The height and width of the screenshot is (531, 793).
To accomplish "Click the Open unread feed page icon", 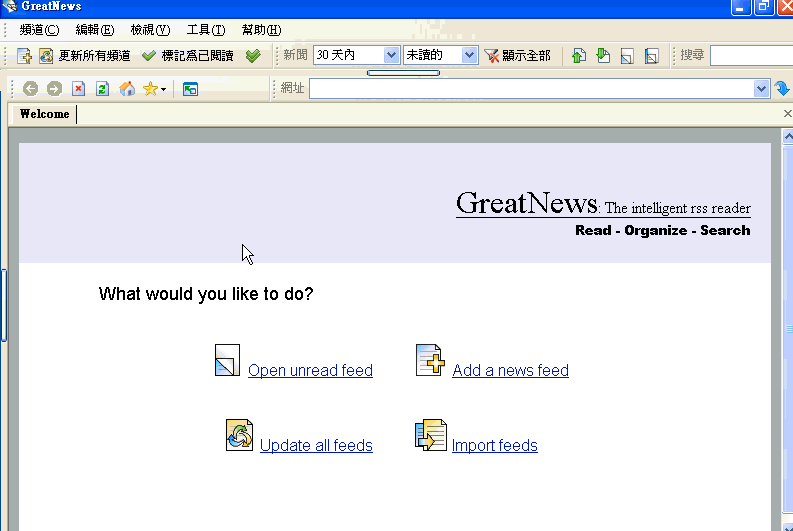I will tap(228, 360).
